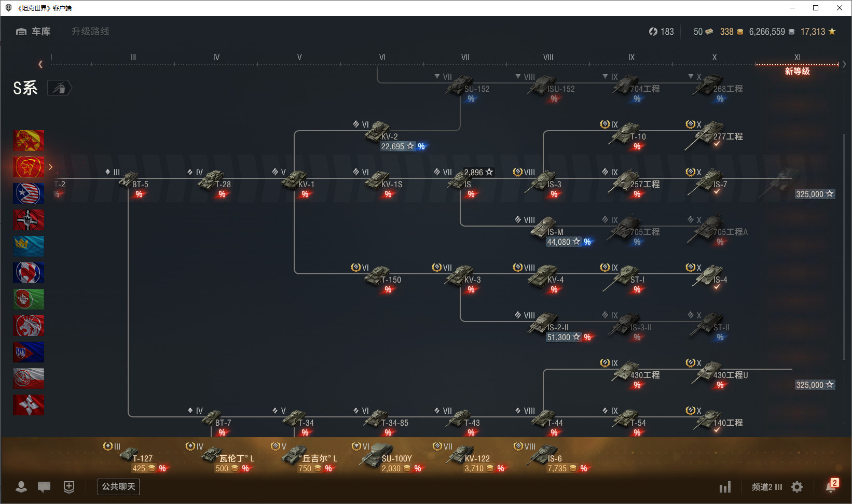Image resolution: width=852 pixels, height=504 pixels.
Task: Open the 车库 garage tab
Action: point(33,32)
